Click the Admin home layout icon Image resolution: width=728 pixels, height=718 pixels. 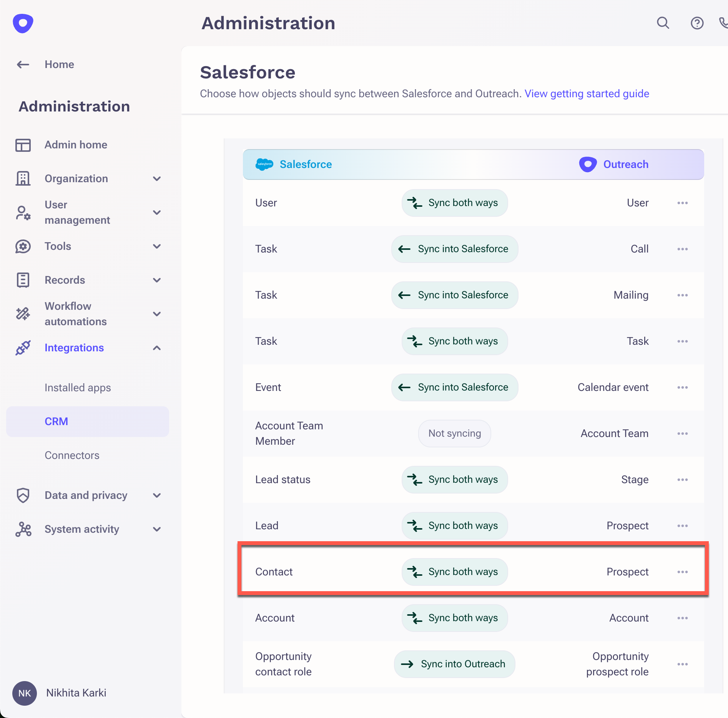(x=23, y=145)
